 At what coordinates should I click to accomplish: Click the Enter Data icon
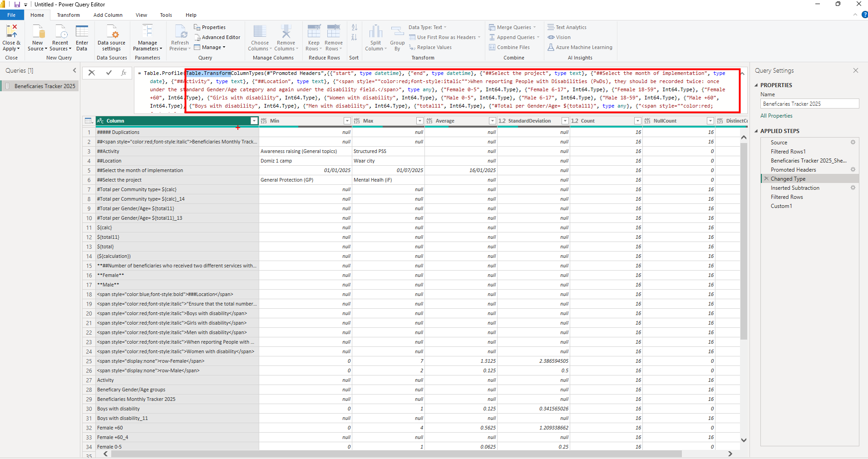82,32
